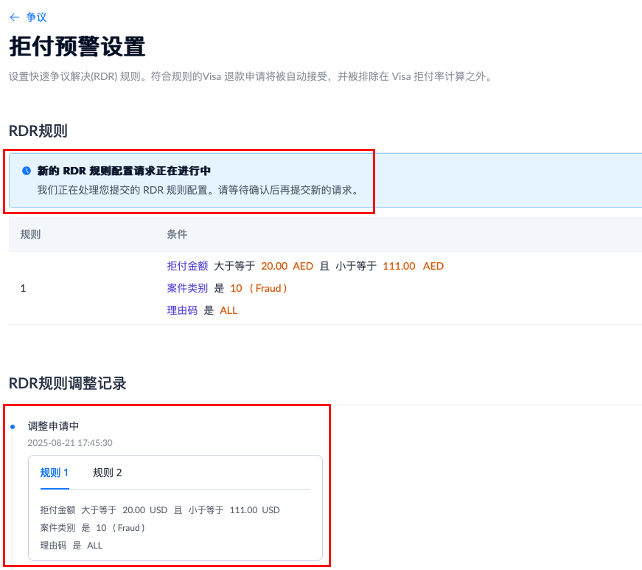Viewport: 642px width, 570px height.
Task: Click the blue dot beside 调整申请中
Action: 12,427
